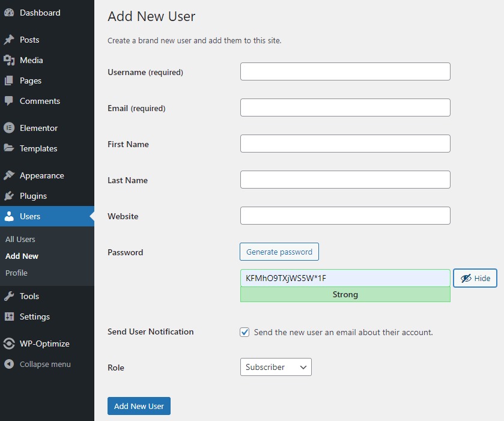
Task: Click the Last Name label
Action: pos(127,180)
